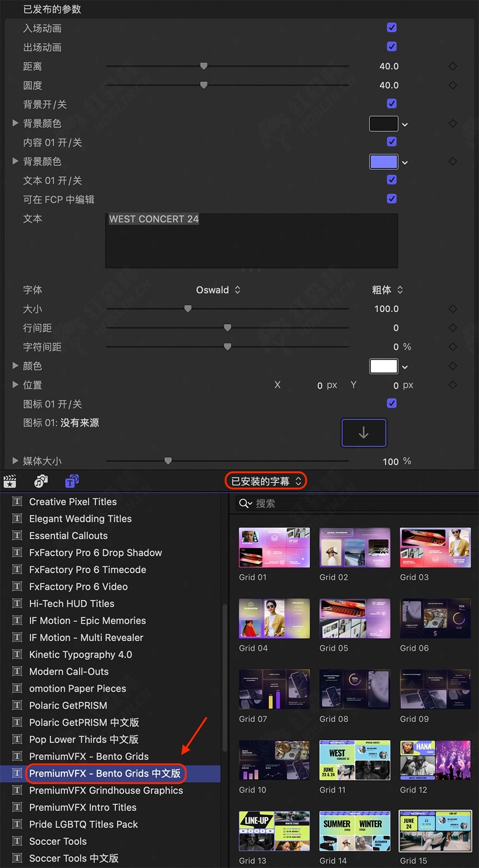Click the white 颜色 swatch
This screenshot has width=479, height=868.
pos(384,366)
